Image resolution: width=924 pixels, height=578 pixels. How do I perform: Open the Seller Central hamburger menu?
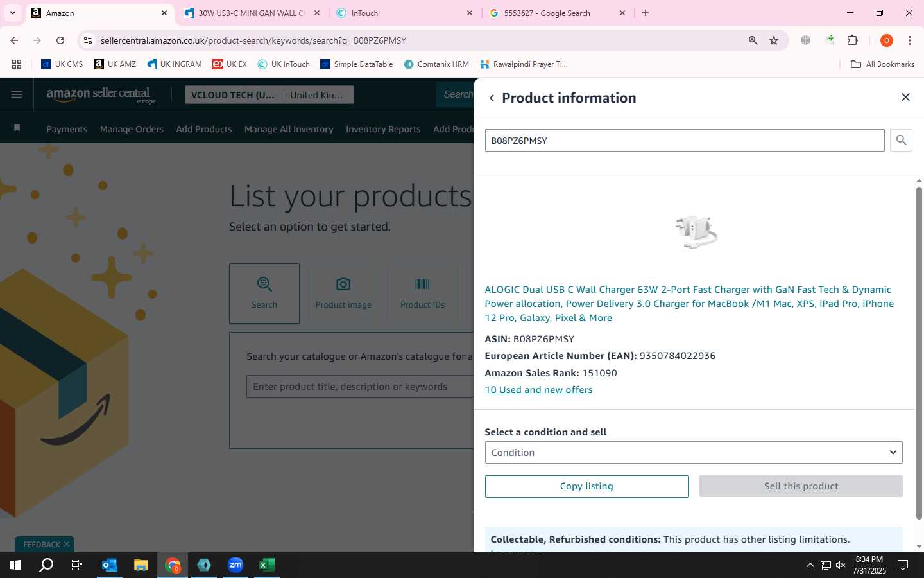click(17, 95)
